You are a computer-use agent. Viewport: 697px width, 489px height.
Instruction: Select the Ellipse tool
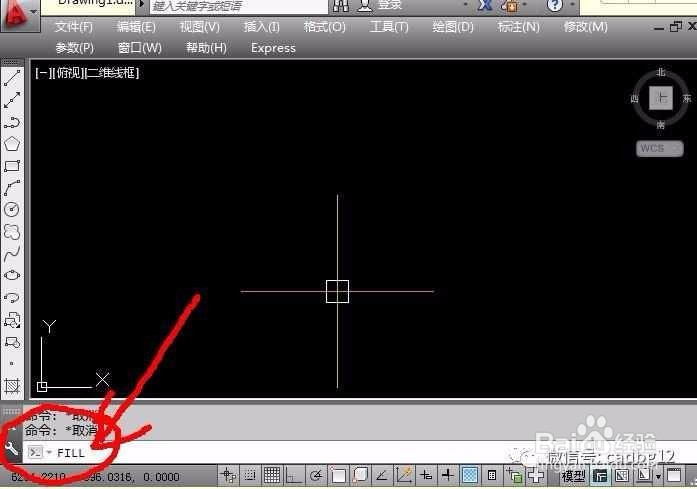pos(12,275)
